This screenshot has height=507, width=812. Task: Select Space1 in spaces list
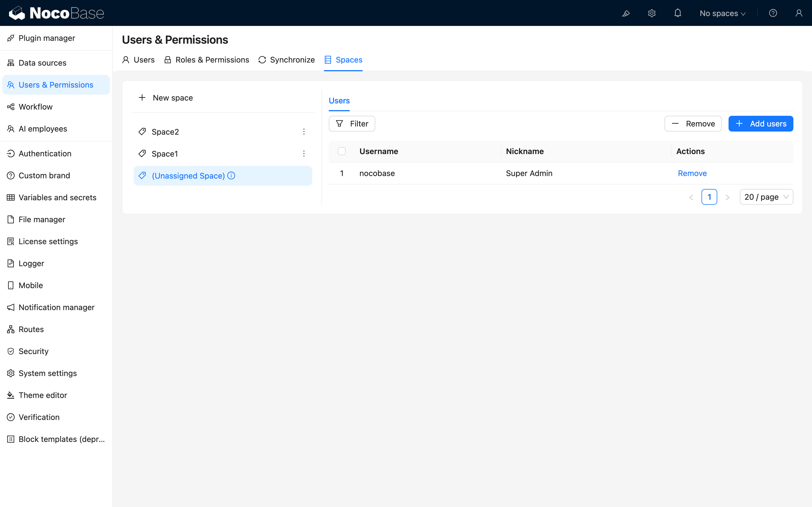coord(165,154)
